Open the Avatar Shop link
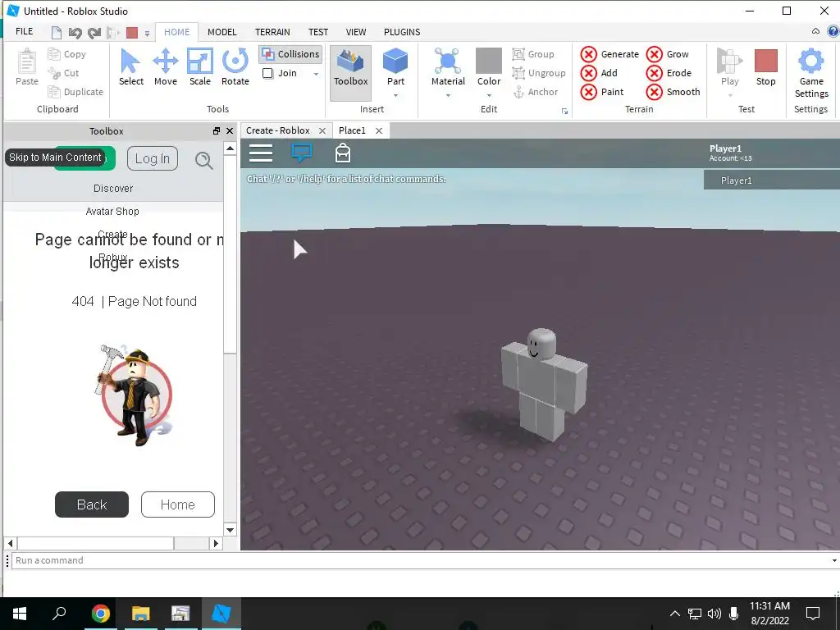This screenshot has height=630, width=840. pyautogui.click(x=112, y=212)
